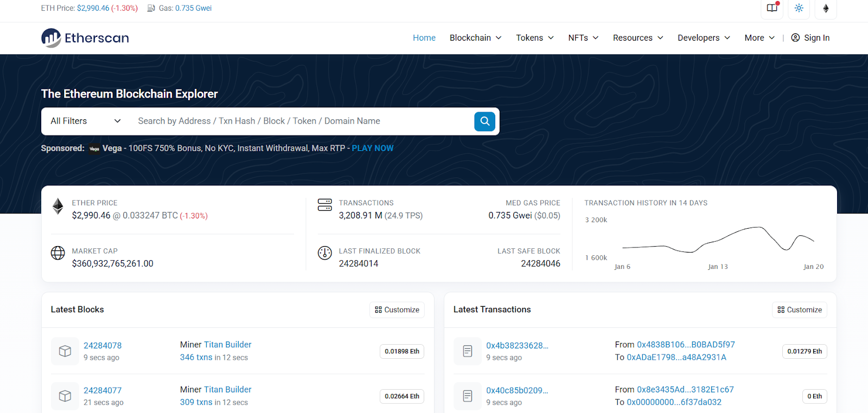The height and width of the screenshot is (413, 868).
Task: Open block 24284077
Action: click(103, 391)
